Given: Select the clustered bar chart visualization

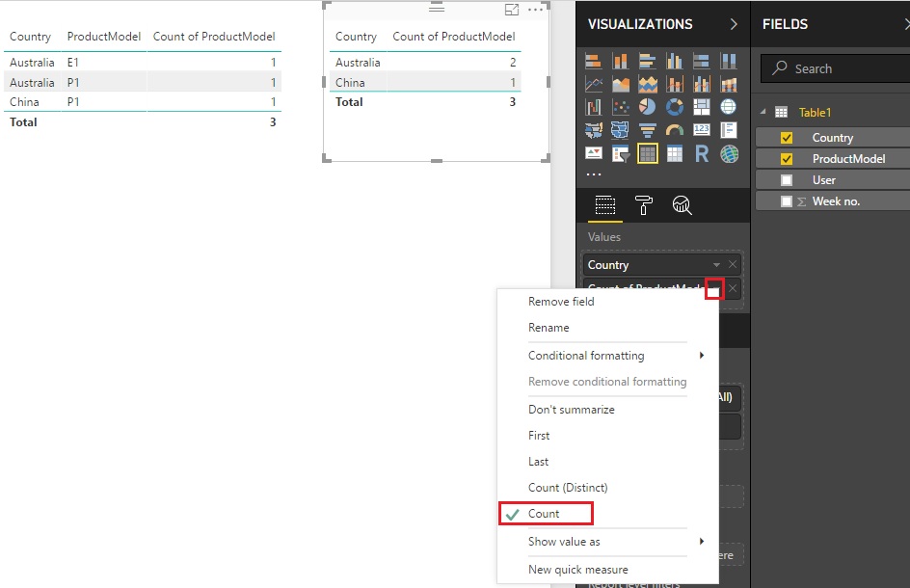Looking at the screenshot, I should click(x=647, y=61).
